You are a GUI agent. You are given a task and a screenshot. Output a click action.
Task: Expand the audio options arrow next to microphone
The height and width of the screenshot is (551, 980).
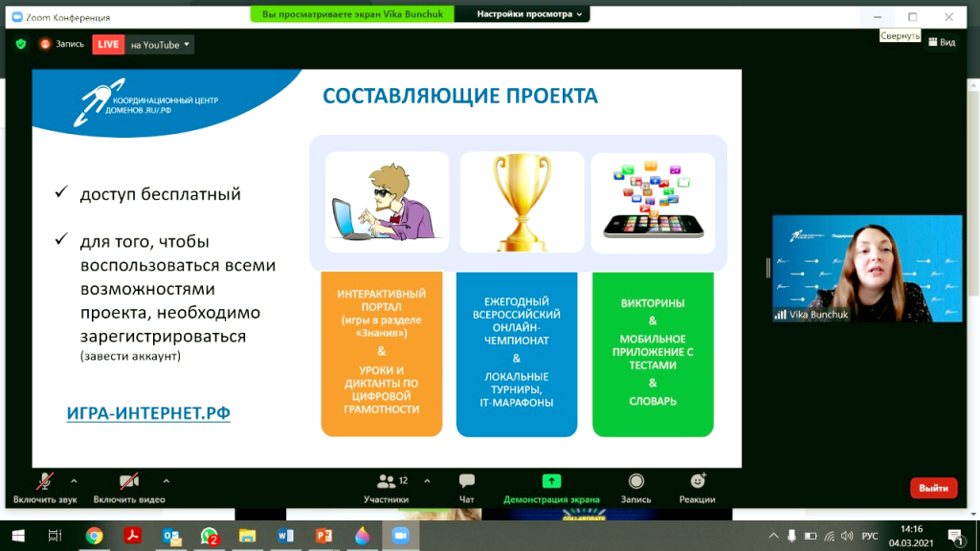point(74,481)
